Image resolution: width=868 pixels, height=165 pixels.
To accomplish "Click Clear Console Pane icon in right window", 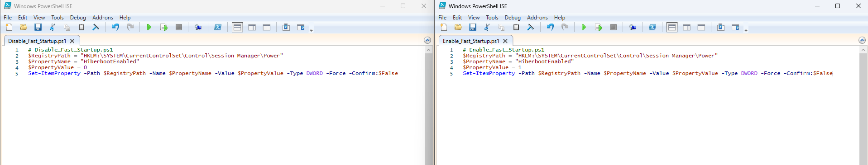I will 531,28.
